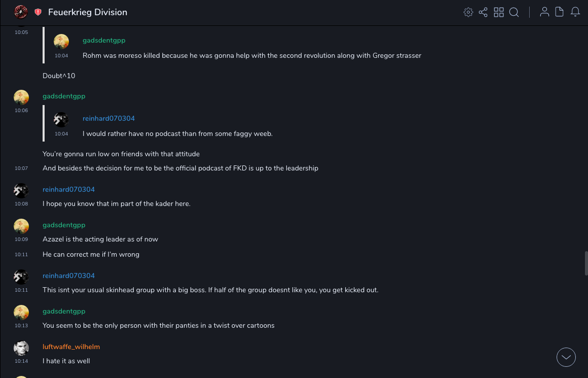Click the red shield warning icon
The height and width of the screenshot is (378, 588).
38,12
